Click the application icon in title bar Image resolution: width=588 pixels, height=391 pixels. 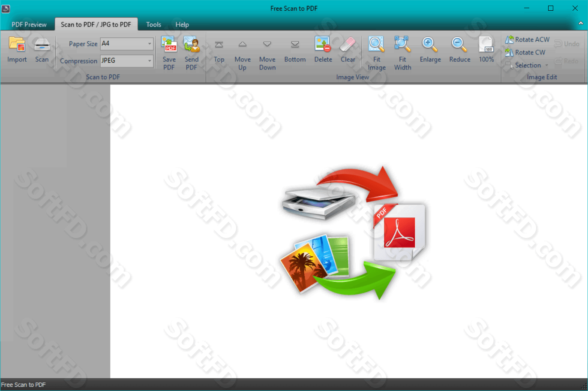click(6, 8)
